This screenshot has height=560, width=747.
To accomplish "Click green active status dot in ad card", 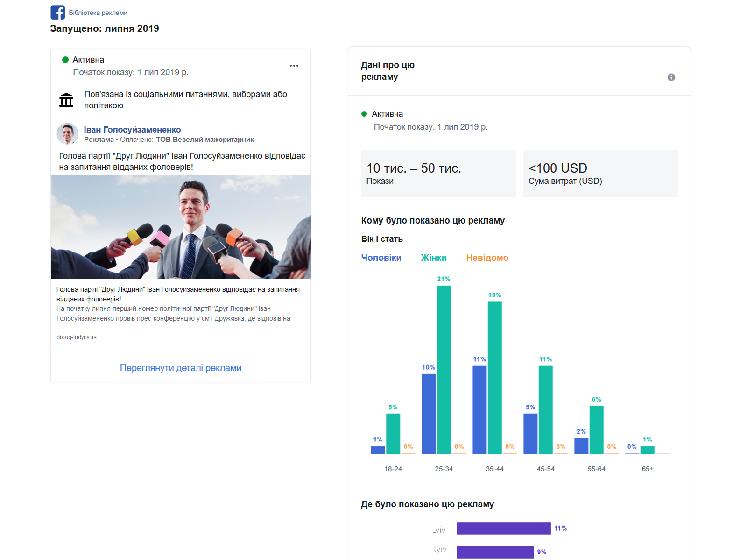I will [x=65, y=60].
